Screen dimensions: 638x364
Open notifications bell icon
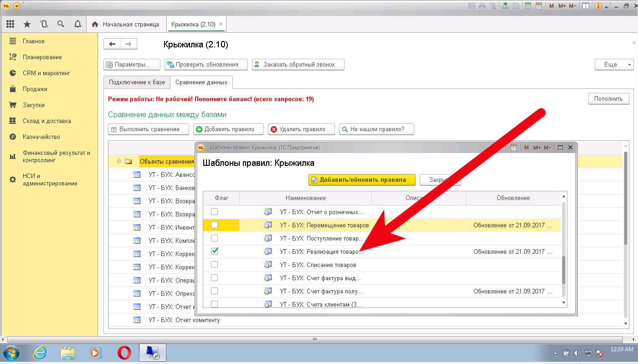pos(77,24)
